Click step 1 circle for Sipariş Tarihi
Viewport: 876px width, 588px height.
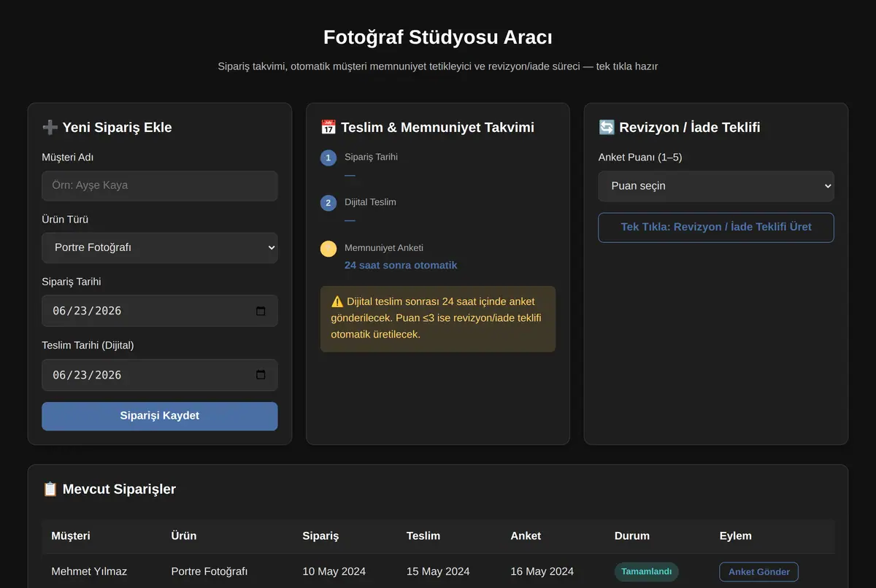coord(328,158)
